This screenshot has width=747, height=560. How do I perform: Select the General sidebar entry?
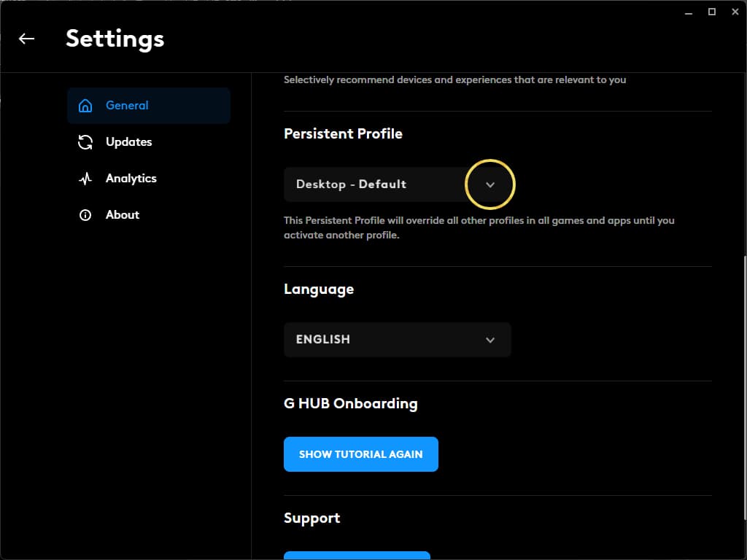(x=127, y=105)
